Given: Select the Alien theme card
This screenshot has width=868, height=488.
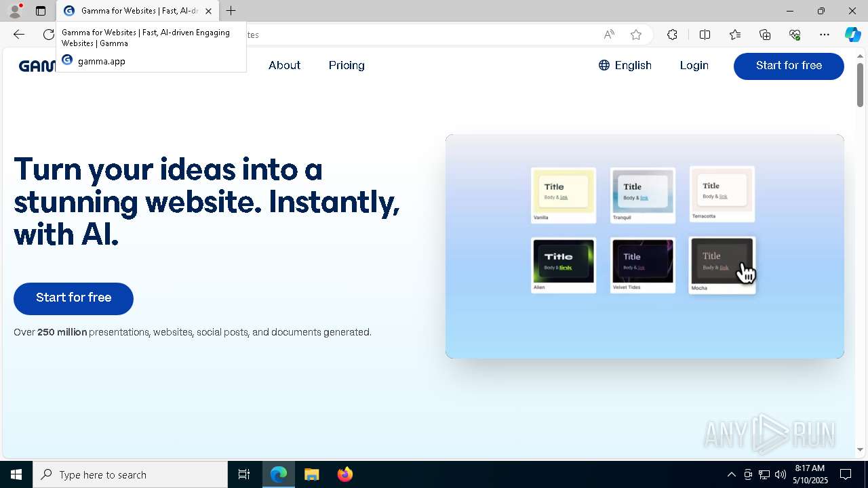Looking at the screenshot, I should tap(564, 265).
